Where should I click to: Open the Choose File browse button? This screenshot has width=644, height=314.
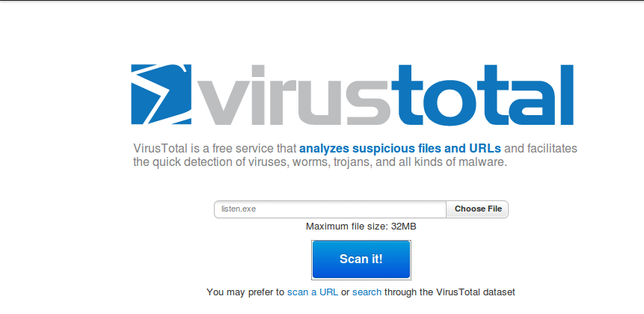(478, 209)
